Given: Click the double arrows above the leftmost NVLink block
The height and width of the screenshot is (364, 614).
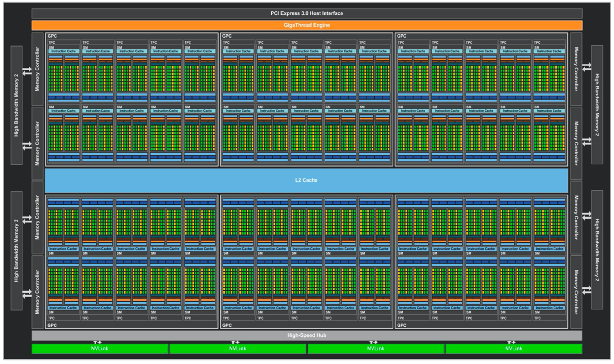Looking at the screenshot, I should pyautogui.click(x=97, y=342).
